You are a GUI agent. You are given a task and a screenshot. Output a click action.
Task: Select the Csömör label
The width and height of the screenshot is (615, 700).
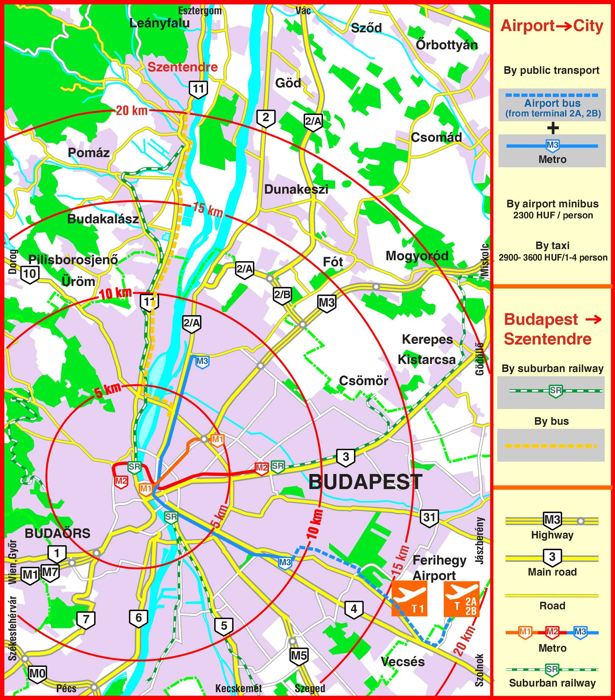coord(363,381)
